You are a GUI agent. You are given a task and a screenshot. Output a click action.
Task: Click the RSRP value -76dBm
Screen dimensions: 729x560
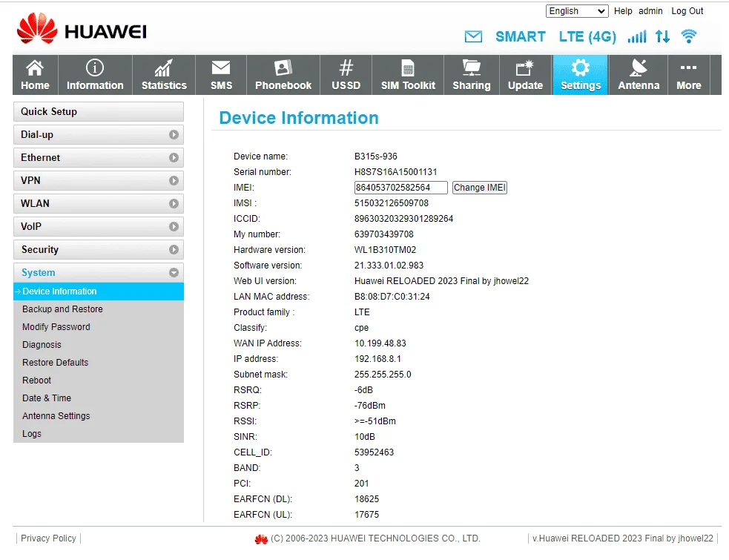(370, 406)
